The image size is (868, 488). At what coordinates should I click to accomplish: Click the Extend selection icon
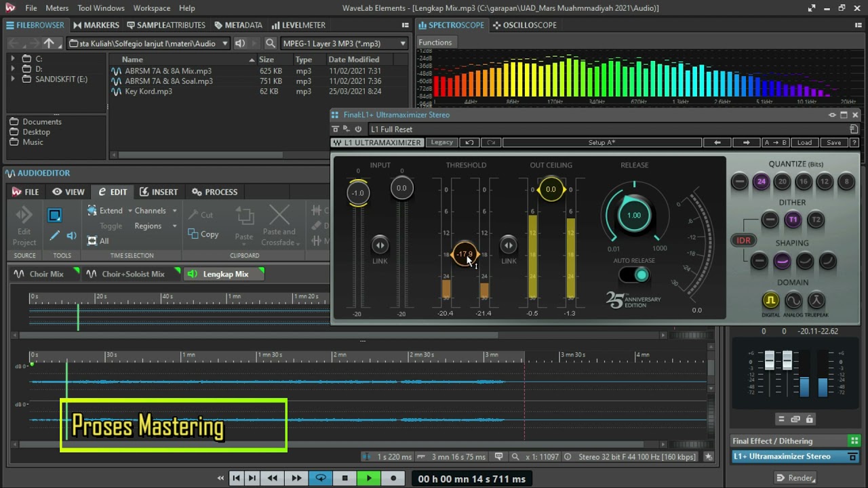92,211
